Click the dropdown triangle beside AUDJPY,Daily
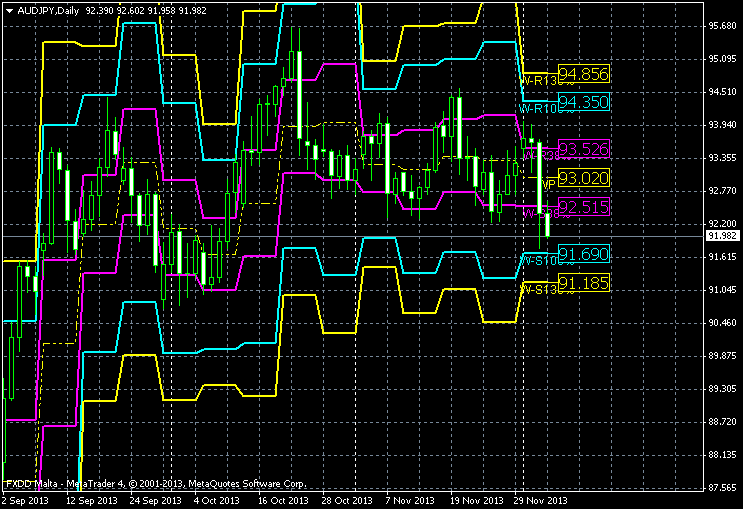Image resolution: width=743 pixels, height=509 pixels. tap(9, 9)
